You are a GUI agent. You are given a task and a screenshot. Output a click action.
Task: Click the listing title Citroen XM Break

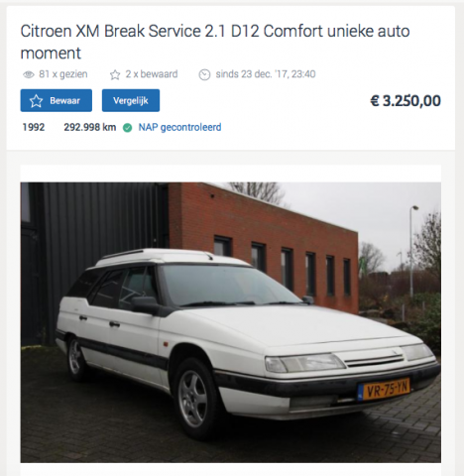pyautogui.click(x=215, y=42)
